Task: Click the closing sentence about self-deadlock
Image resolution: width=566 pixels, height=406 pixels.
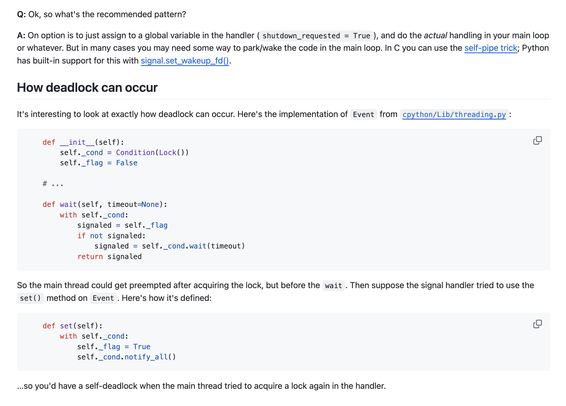Action: [x=201, y=386]
